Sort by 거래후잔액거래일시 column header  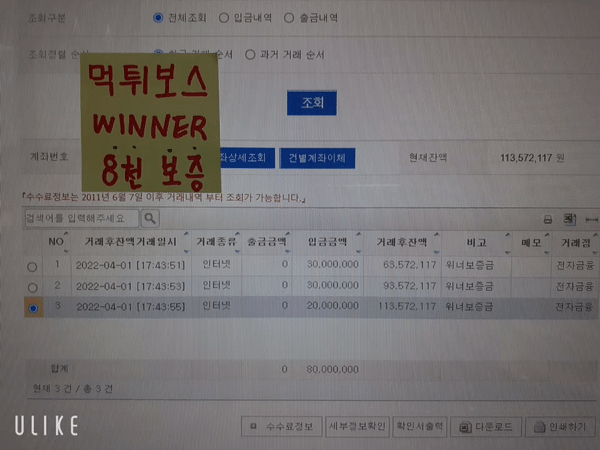tap(131, 242)
